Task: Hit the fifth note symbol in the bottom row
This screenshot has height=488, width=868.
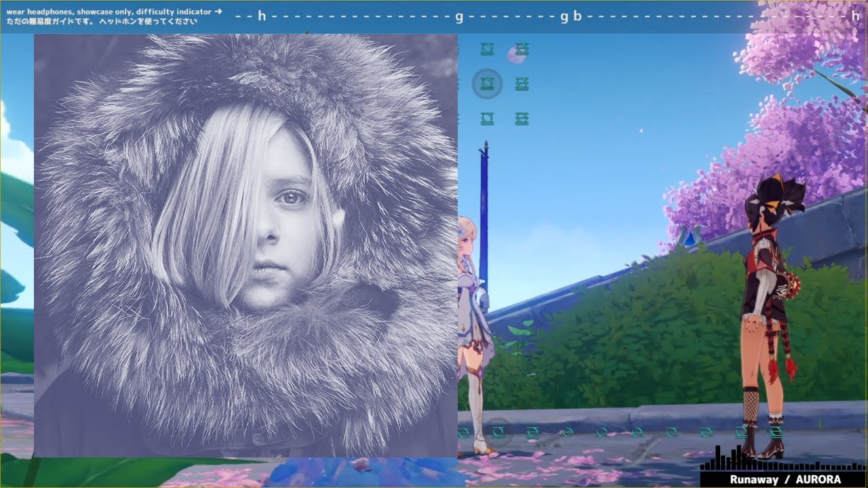Action: pos(602,432)
